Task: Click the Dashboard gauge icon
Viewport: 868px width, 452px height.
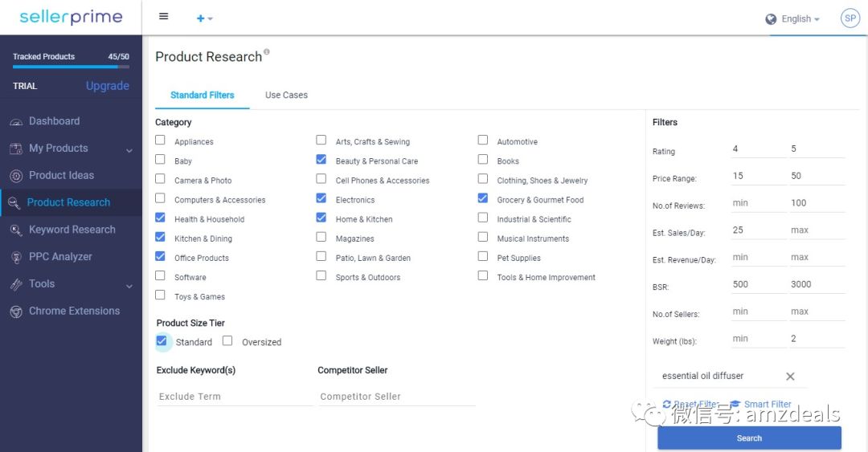Action: pos(16,122)
